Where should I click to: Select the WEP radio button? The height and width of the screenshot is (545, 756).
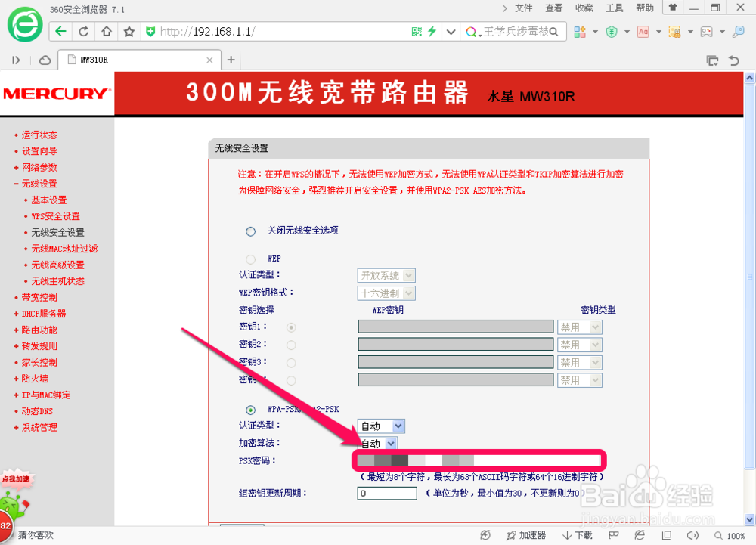tap(251, 259)
